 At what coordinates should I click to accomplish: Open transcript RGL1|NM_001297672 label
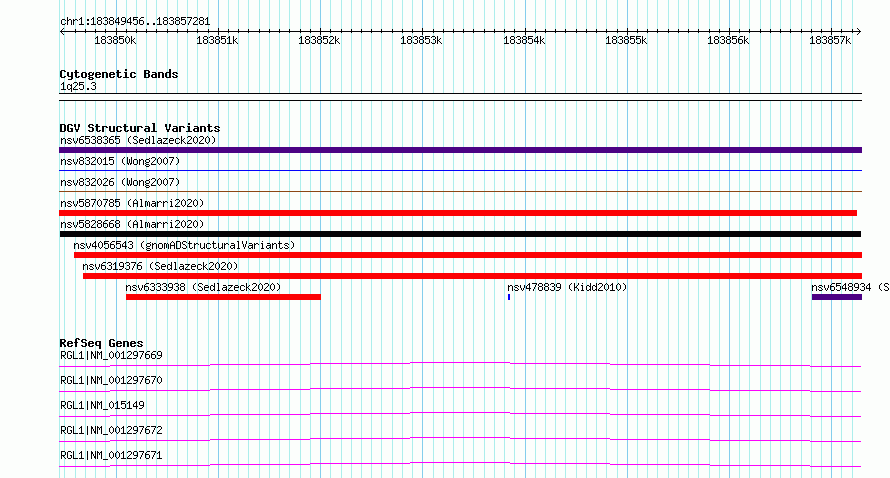click(x=111, y=430)
